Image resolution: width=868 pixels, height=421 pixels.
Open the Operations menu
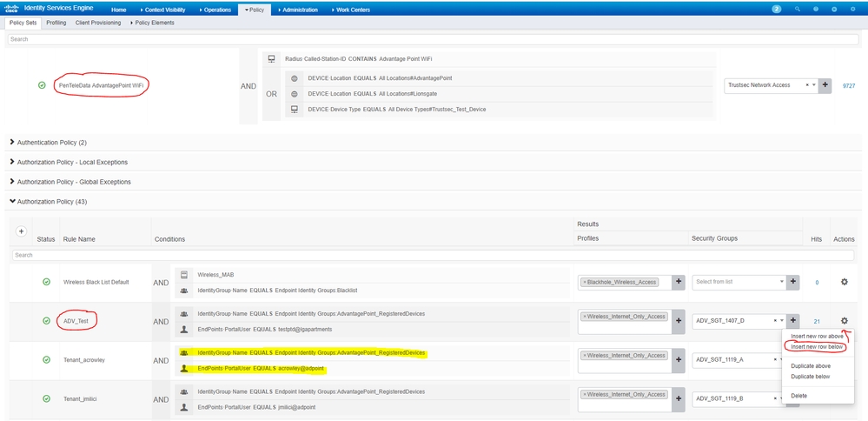point(215,10)
